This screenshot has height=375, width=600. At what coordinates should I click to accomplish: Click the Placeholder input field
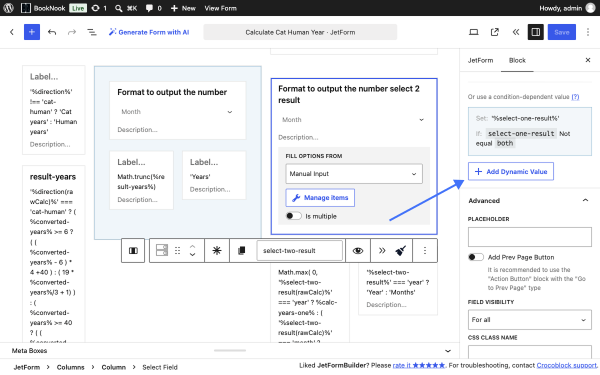(530, 237)
